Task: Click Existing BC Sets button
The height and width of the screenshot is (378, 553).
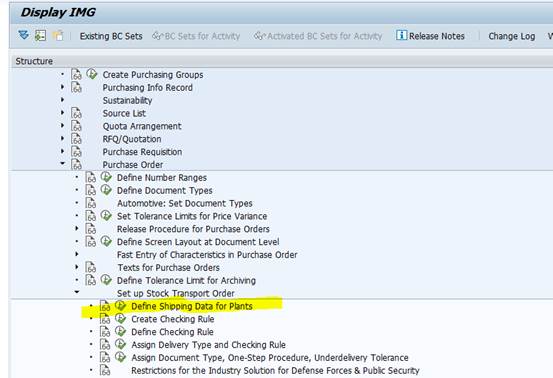Action: (111, 36)
